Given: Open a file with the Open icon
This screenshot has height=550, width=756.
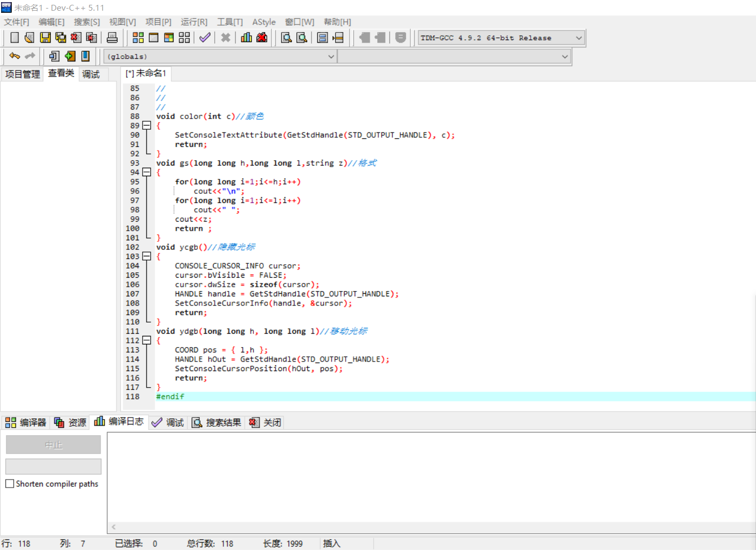Looking at the screenshot, I should [x=29, y=37].
